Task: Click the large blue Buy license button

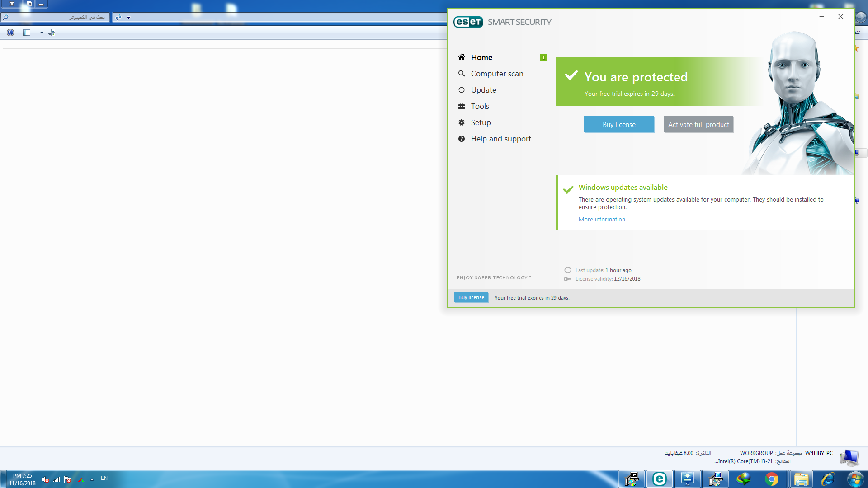Action: point(619,125)
